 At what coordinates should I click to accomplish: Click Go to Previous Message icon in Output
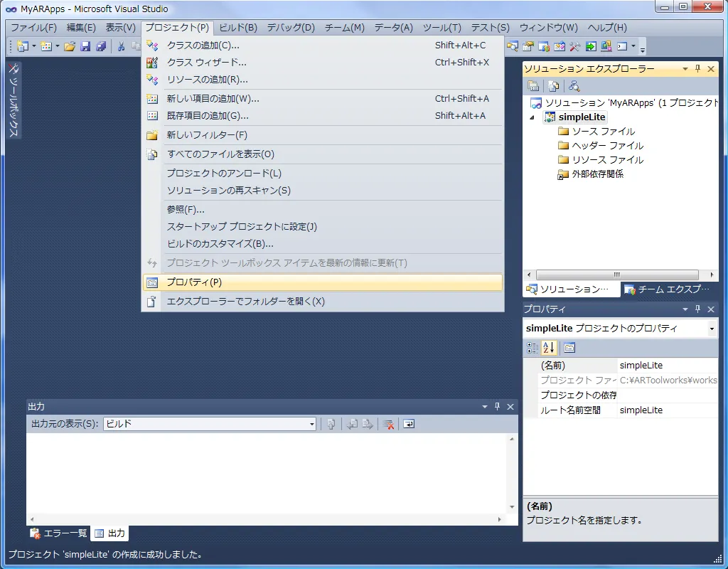[x=352, y=424]
